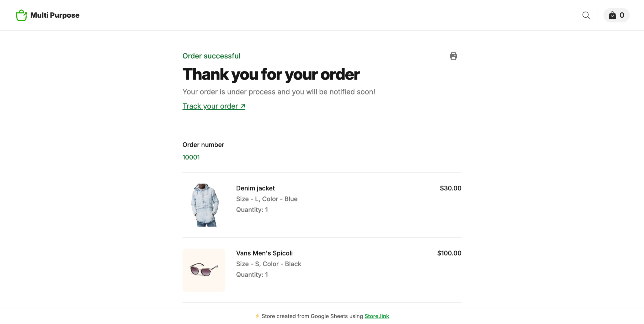Viewport: 644px width, 324px height.
Task: Click the green shopping basket logo icon
Action: click(x=21, y=15)
